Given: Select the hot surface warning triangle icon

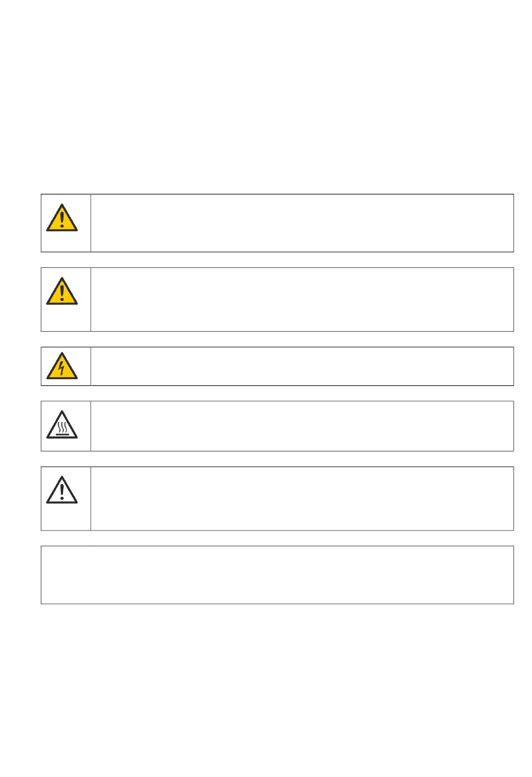Looking at the screenshot, I should pos(62,425).
